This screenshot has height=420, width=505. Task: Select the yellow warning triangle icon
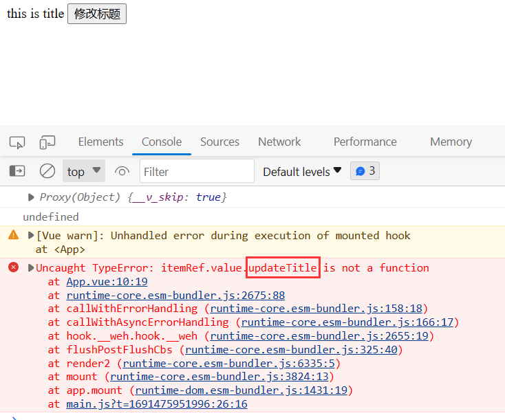coord(14,235)
